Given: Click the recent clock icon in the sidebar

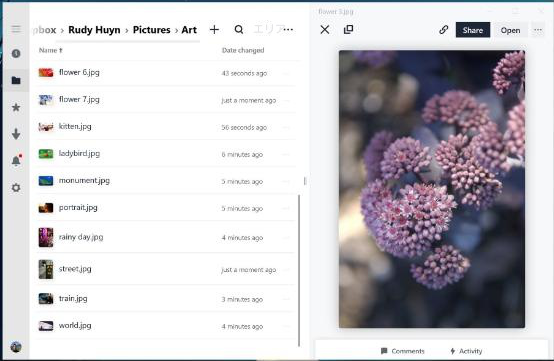Looking at the screenshot, I should [16, 54].
